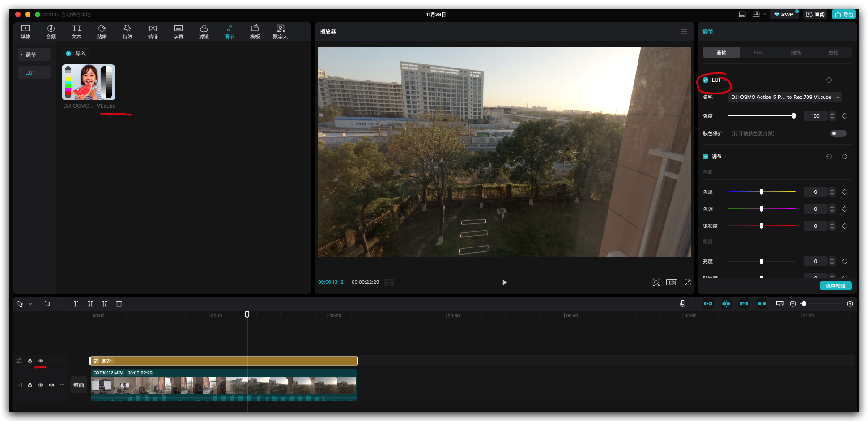Open the 文本 (Text) tab
Screen dimensions: 868x421
77,32
